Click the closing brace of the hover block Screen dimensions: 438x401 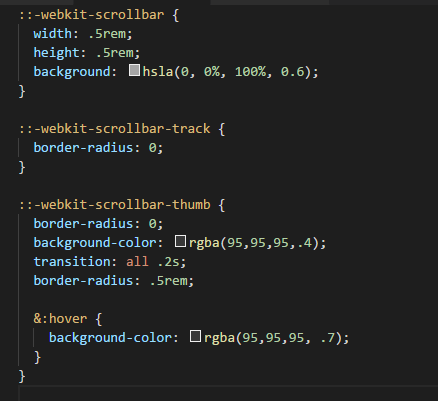pos(38,357)
